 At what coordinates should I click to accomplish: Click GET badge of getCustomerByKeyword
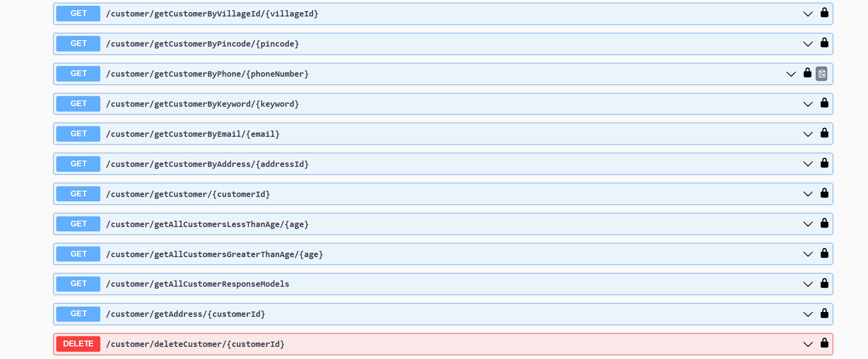pyautogui.click(x=78, y=104)
